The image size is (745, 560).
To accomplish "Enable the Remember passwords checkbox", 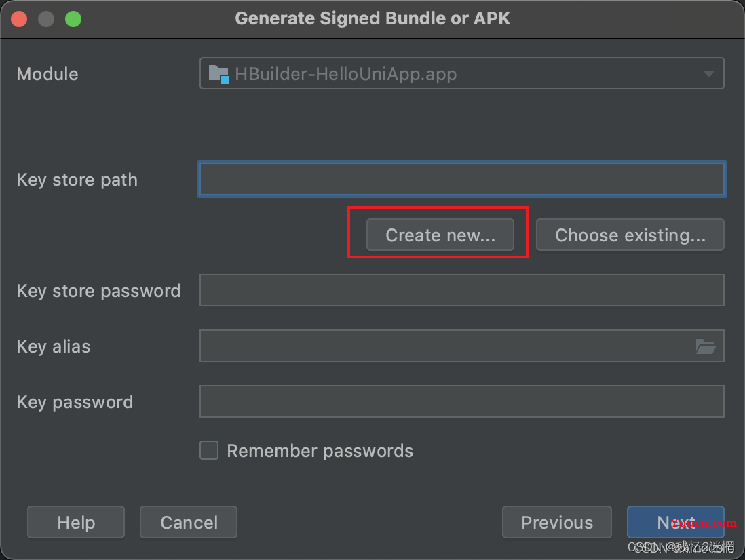I will coord(209,450).
